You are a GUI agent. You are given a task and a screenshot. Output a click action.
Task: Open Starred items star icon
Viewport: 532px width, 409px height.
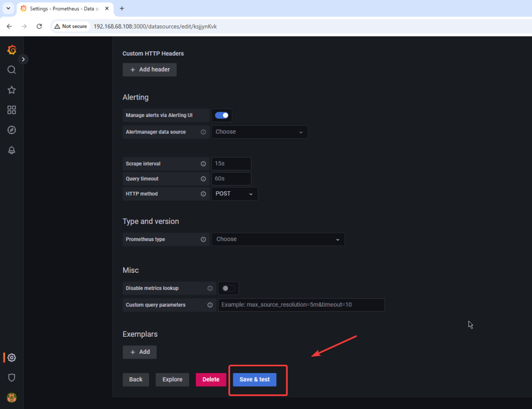pos(11,90)
